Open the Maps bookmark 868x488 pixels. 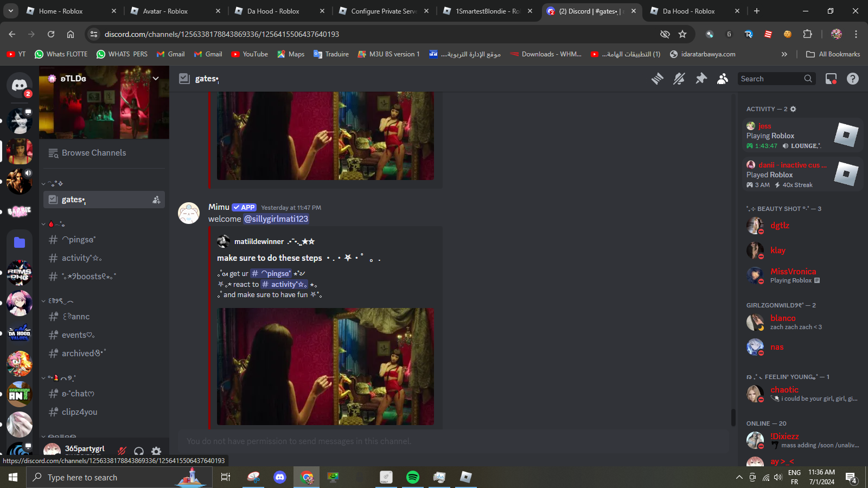tap(291, 54)
